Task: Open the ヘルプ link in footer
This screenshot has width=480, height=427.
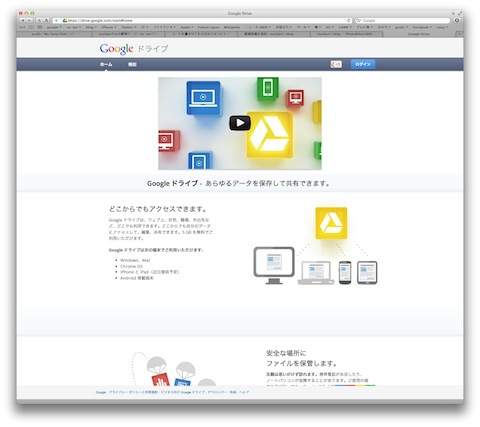Action: tap(244, 392)
